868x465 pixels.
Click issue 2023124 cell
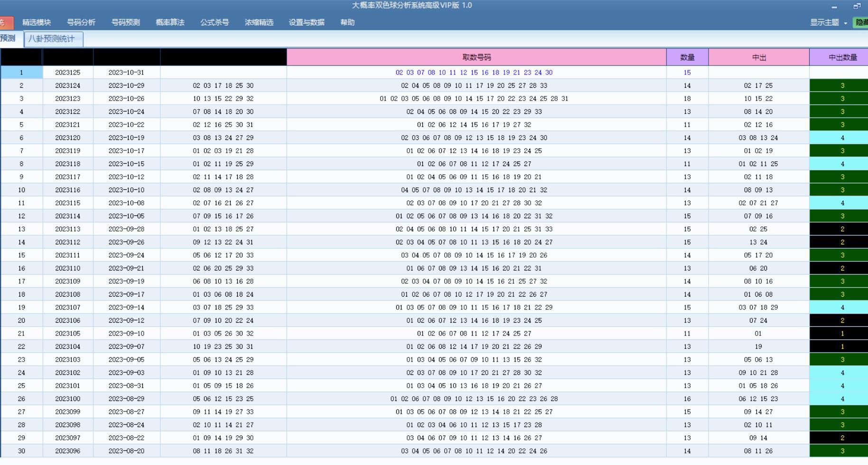(68, 85)
